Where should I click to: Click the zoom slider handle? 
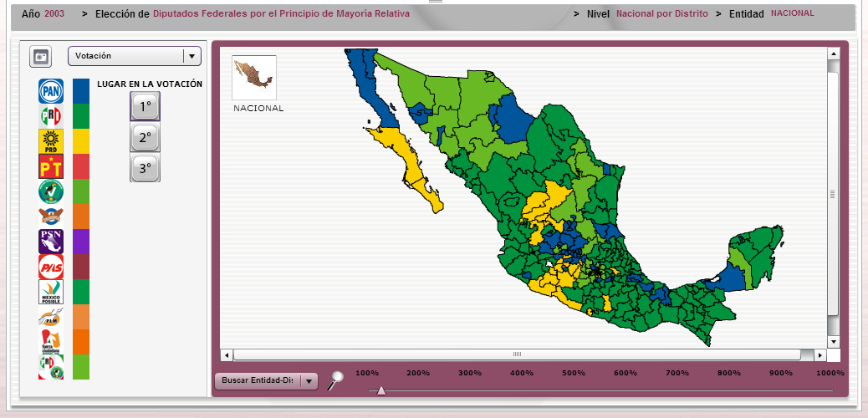[x=381, y=390]
